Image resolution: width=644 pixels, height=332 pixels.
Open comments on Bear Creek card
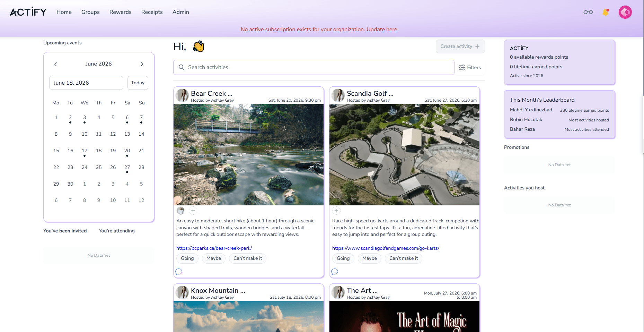179,272
